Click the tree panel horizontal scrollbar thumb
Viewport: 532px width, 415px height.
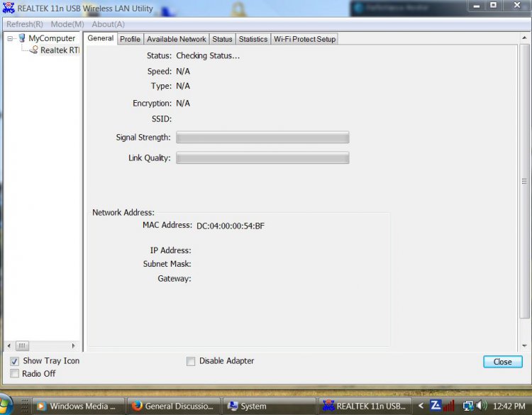tap(22, 345)
